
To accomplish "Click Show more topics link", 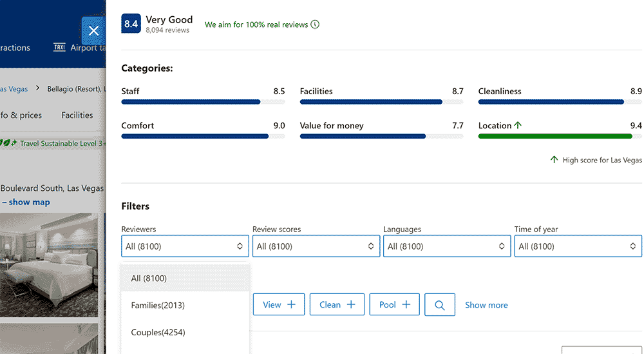I will point(486,305).
